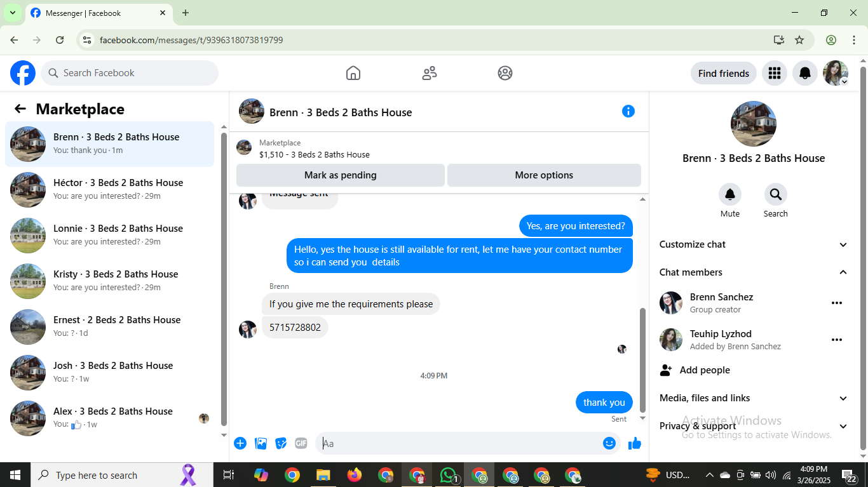Search in conversation using magnifier icon

(776, 194)
